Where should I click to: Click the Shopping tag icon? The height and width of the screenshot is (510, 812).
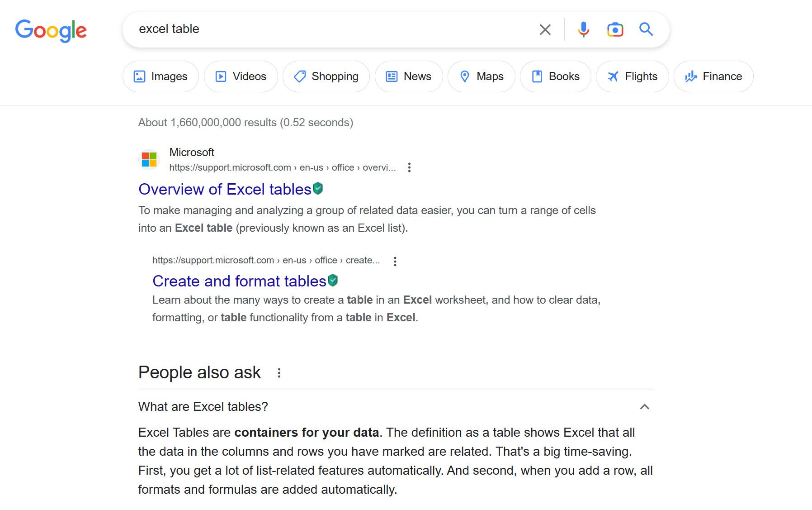tap(299, 76)
